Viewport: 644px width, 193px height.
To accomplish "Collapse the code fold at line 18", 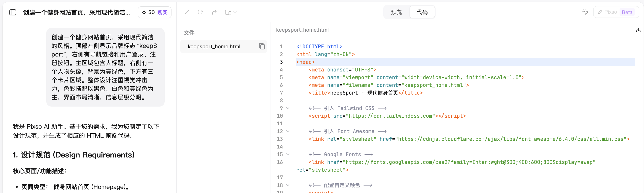I will pyautogui.click(x=288, y=185).
